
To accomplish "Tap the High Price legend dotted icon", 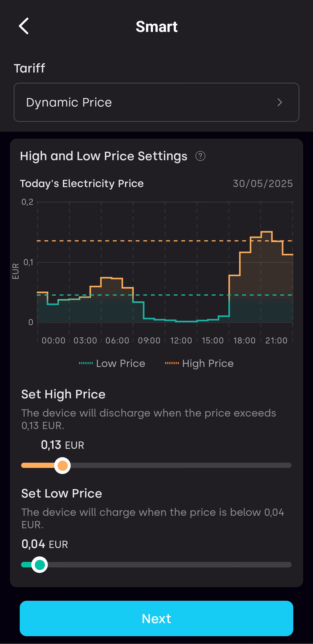I will coord(172,363).
